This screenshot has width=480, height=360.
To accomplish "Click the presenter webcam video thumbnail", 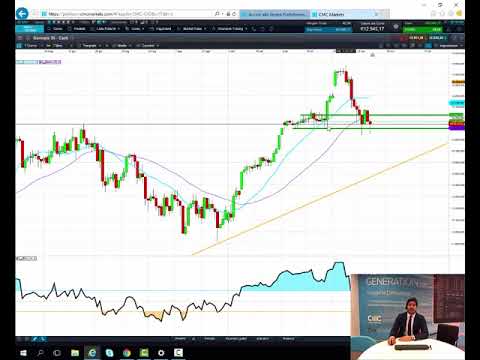I will (408, 317).
